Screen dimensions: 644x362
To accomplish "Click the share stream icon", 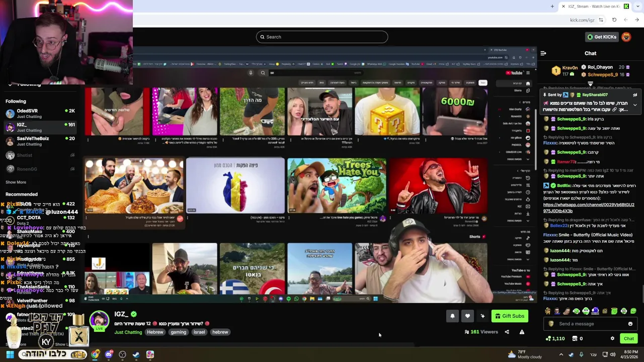I will (x=507, y=332).
